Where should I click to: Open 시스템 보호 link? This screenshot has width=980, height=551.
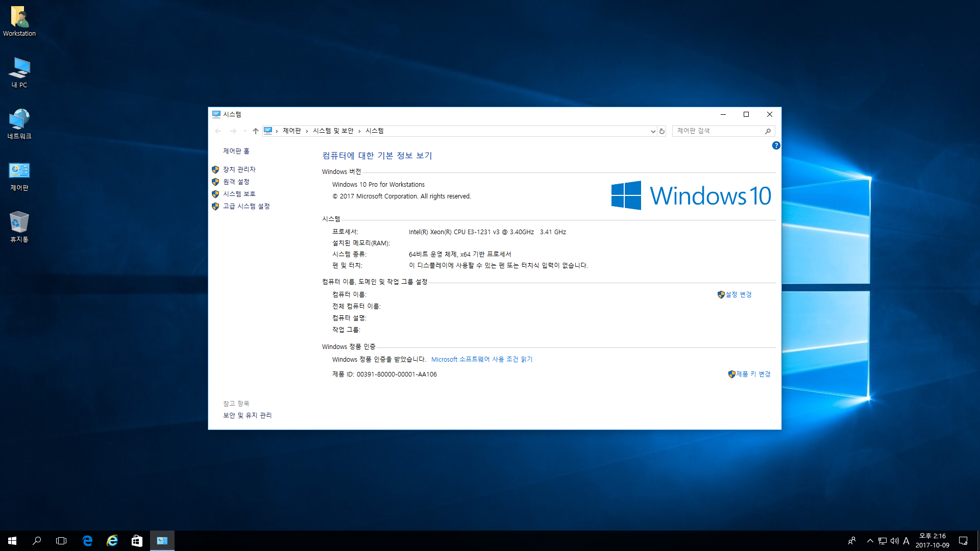point(239,194)
